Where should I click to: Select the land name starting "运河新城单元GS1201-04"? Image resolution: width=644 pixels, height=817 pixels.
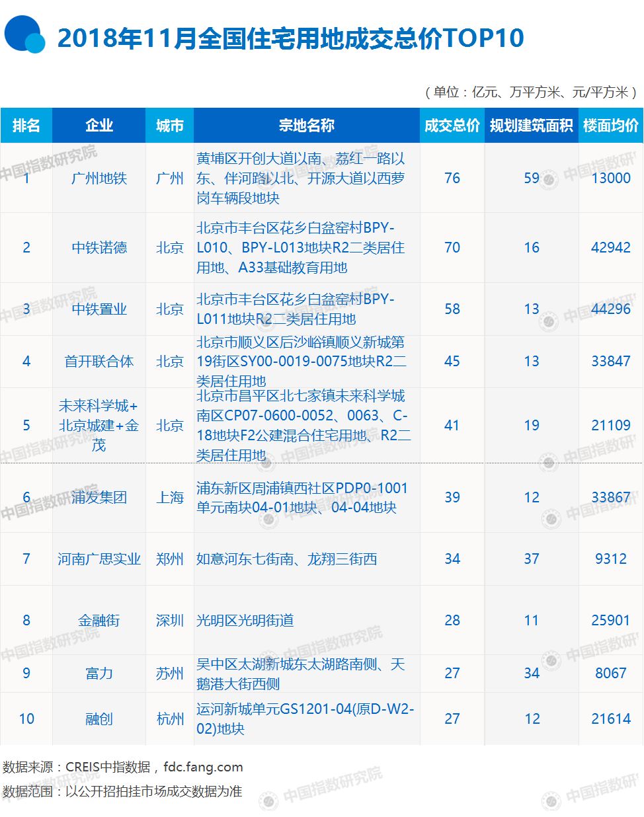point(305,719)
